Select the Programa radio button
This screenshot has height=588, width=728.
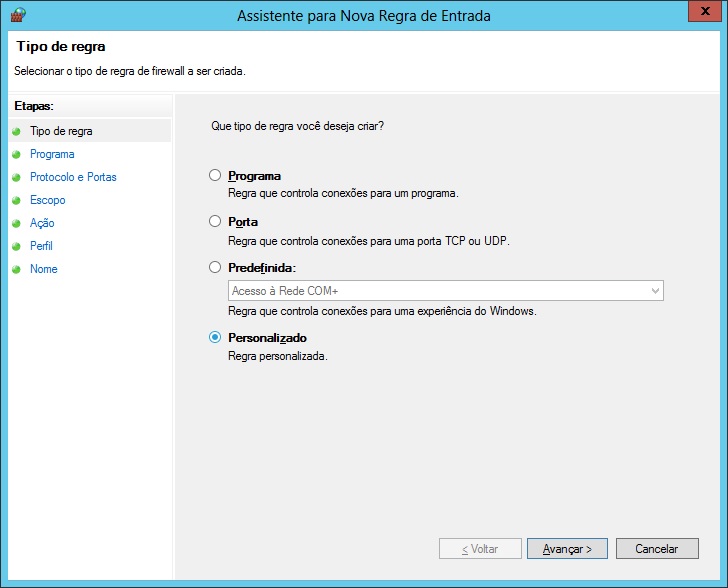pos(215,176)
